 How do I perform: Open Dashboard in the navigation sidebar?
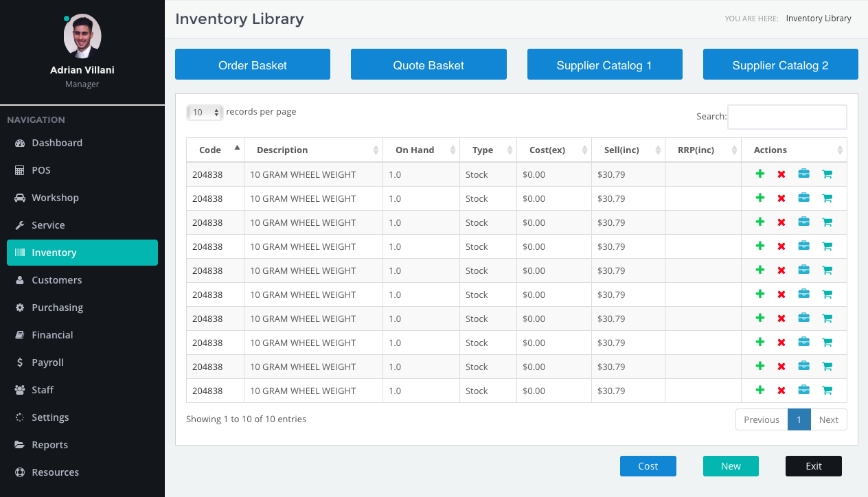[x=57, y=143]
